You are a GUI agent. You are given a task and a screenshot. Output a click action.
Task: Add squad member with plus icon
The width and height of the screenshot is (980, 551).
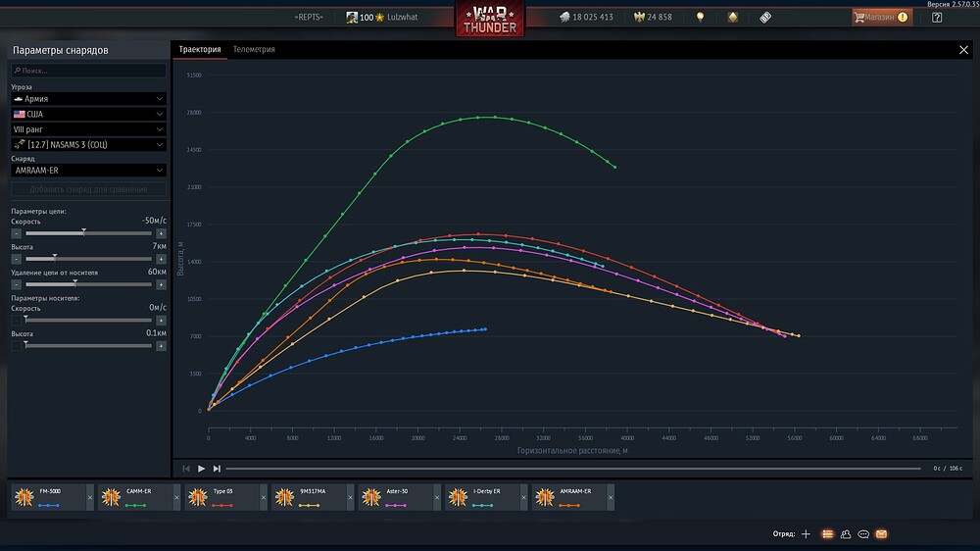[806, 533]
